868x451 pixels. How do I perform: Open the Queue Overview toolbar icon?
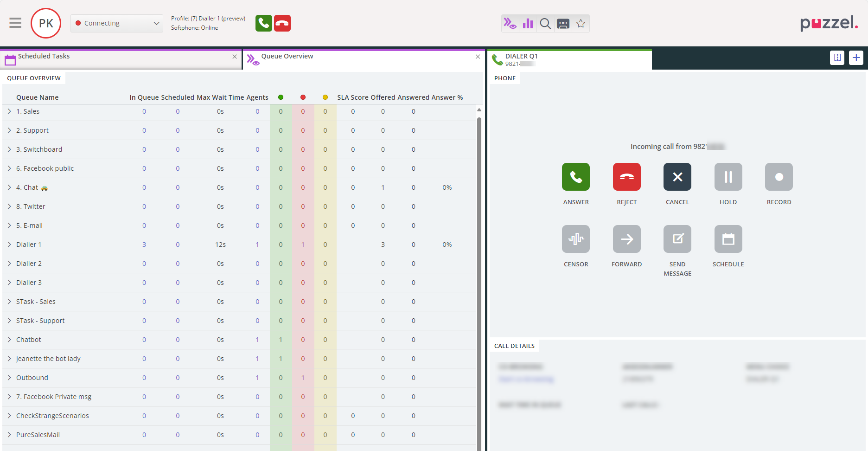510,23
